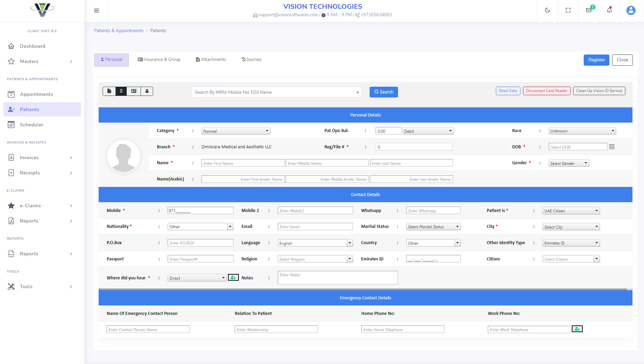This screenshot has height=364, width=644.
Task: Open the user profile avatar menu
Action: [630, 10]
